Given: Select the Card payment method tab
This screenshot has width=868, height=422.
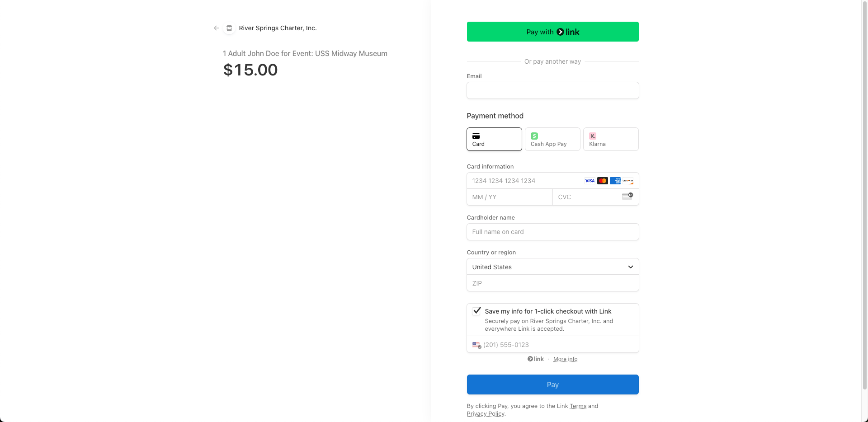Looking at the screenshot, I should click(494, 139).
